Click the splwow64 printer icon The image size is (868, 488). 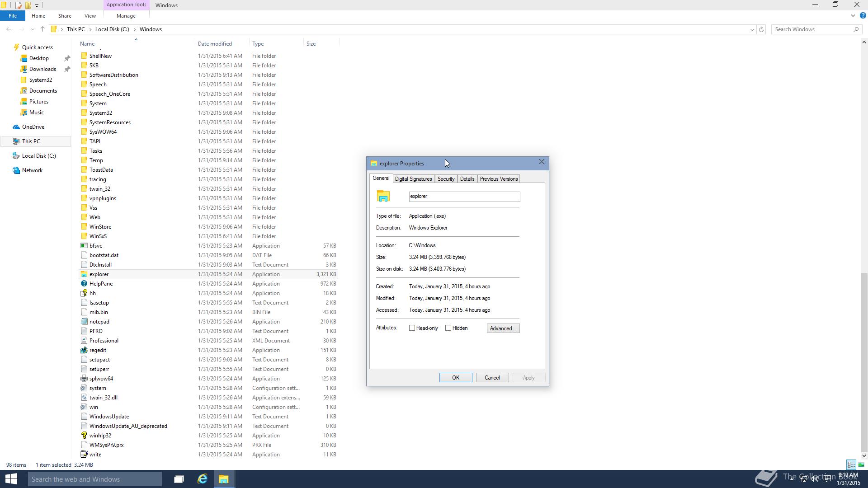pyautogui.click(x=84, y=379)
